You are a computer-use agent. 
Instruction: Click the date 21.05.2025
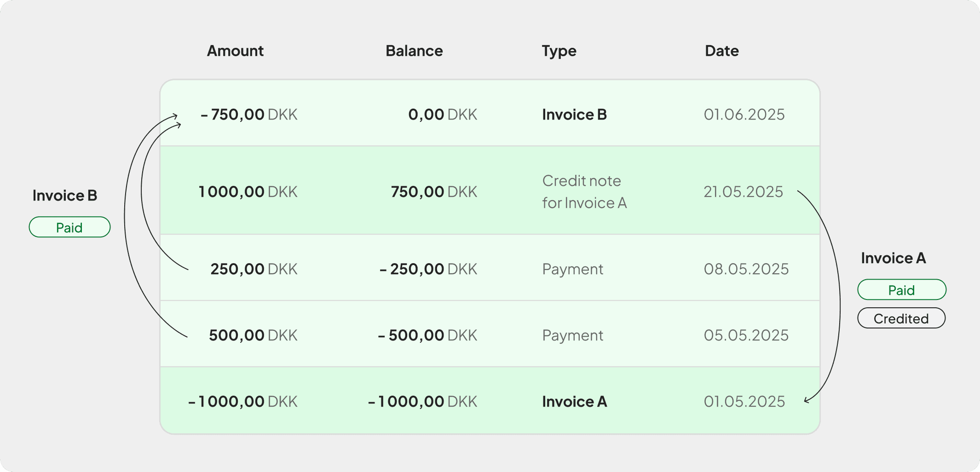tap(743, 192)
